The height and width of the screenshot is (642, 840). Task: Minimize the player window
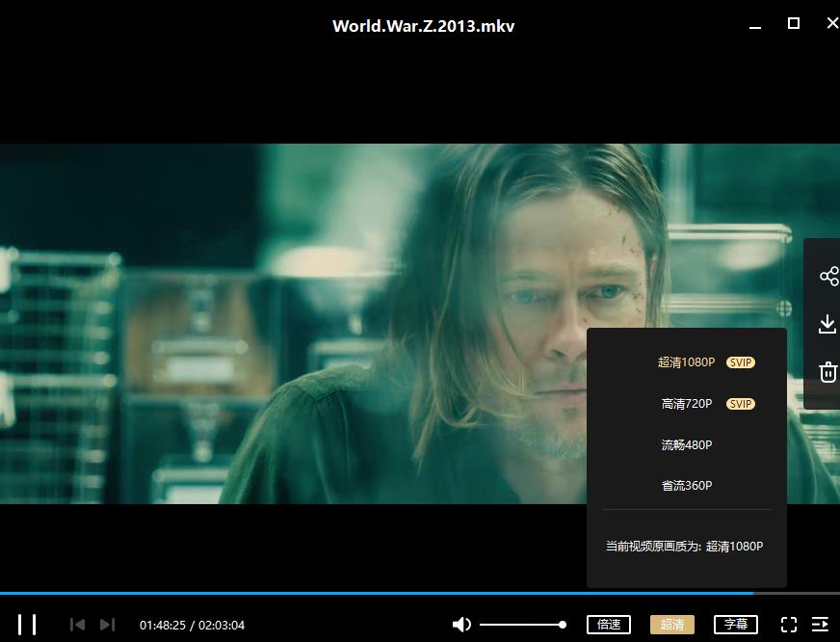coord(755,27)
